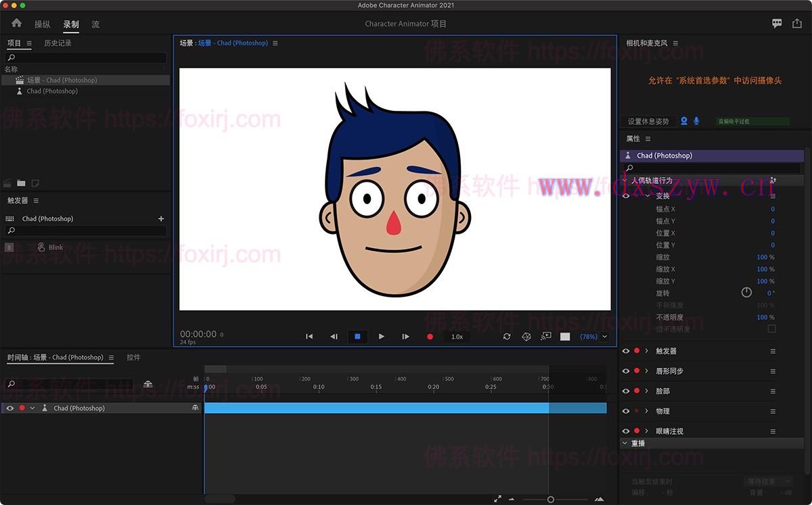Click the new note icon in Project panel
812x505 pixels.
(35, 183)
